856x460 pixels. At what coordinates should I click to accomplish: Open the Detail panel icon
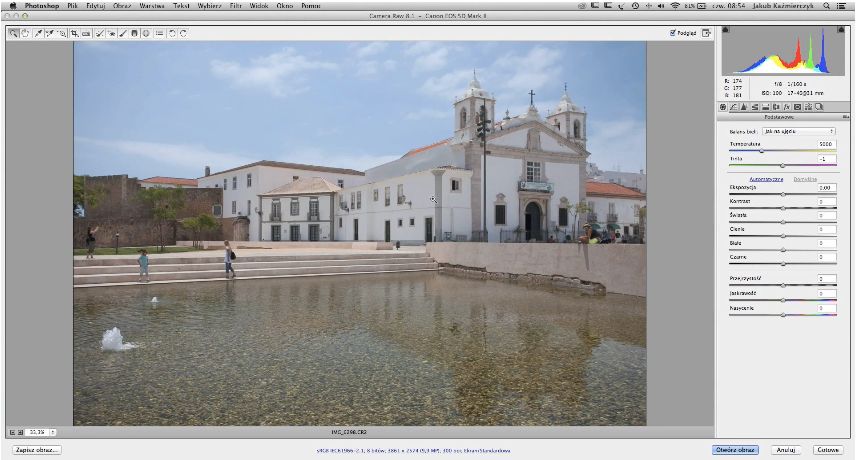744,107
